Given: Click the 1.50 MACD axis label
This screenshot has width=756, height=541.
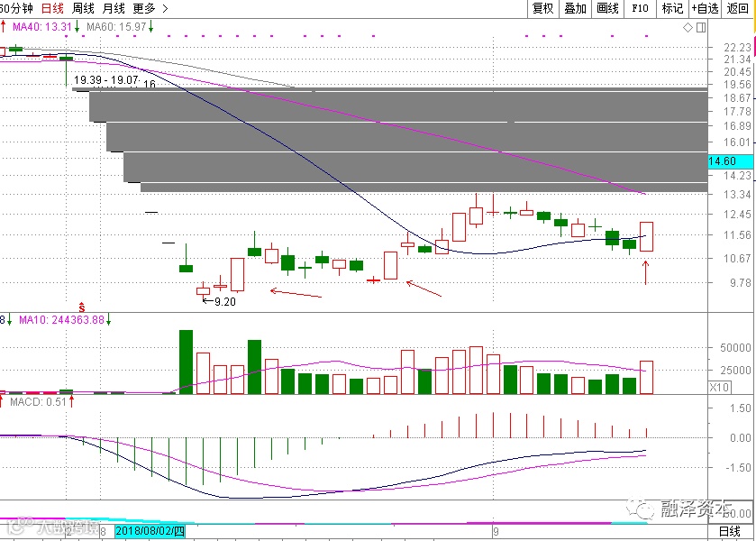Looking at the screenshot, I should click(741, 408).
